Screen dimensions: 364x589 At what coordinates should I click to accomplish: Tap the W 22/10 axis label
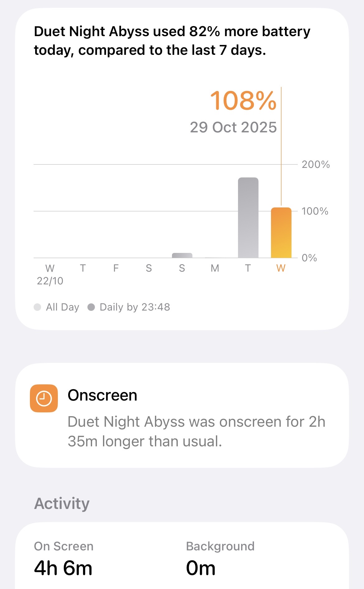point(50,274)
